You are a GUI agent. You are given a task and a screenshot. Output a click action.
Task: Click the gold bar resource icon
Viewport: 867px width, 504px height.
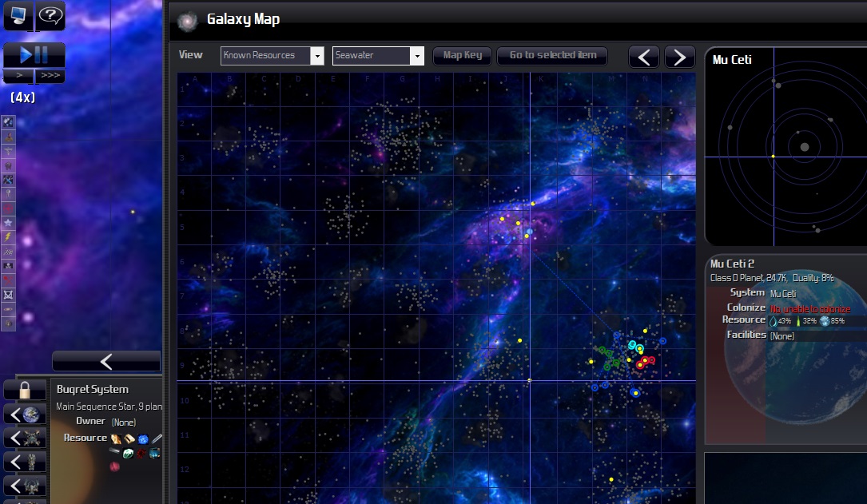tap(129, 439)
